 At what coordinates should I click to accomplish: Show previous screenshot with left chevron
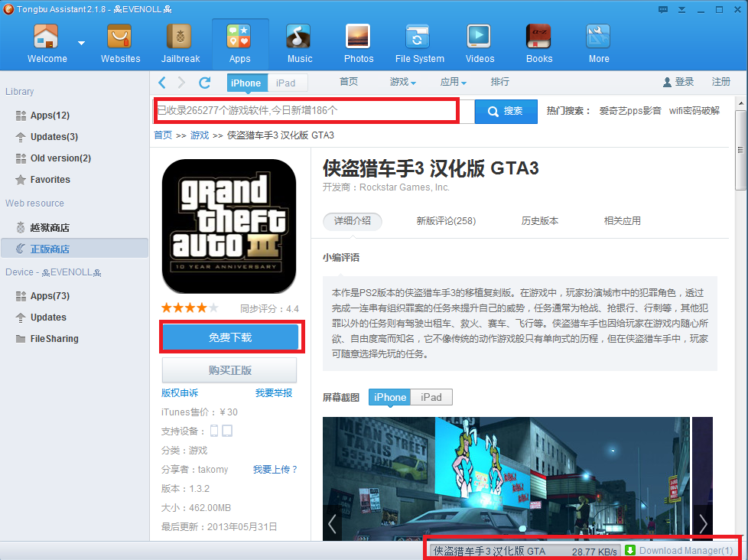(x=333, y=523)
